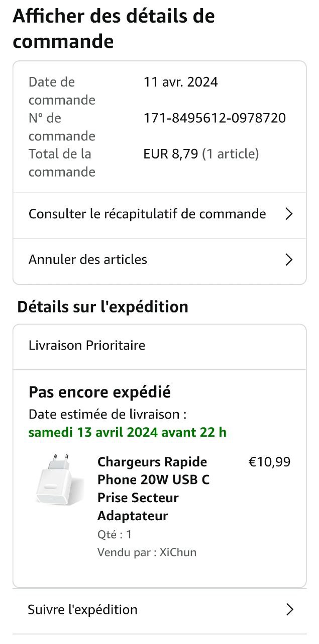Viewport: 319px width, 644px height.
Task: Click seller name XiChun
Action: [x=178, y=552]
